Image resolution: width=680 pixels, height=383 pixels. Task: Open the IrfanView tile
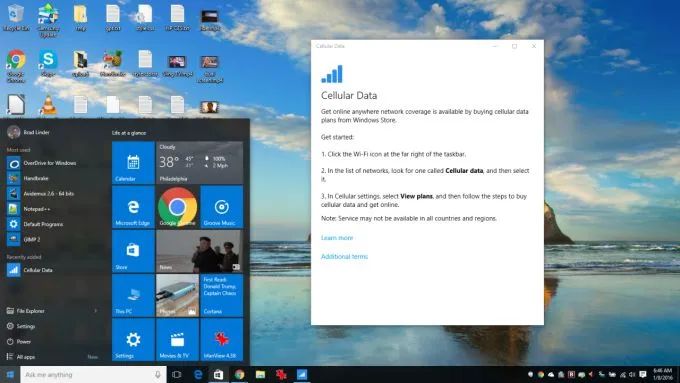pos(222,340)
